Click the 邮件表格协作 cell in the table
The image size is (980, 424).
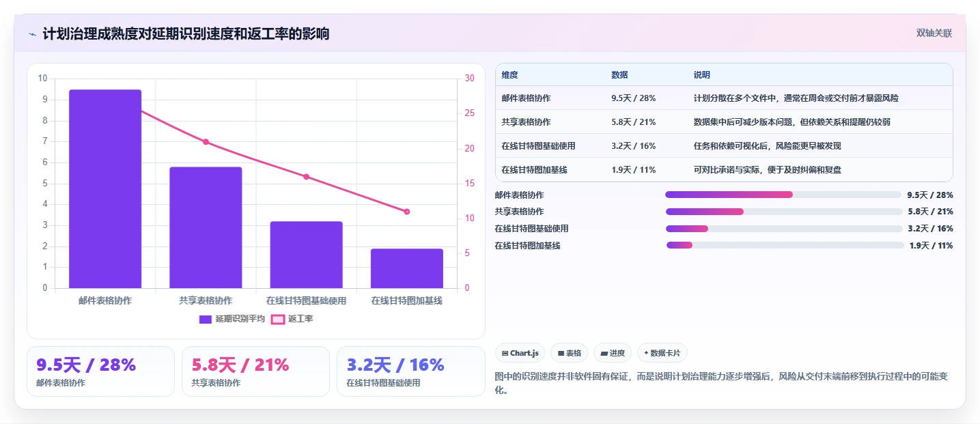tap(526, 98)
